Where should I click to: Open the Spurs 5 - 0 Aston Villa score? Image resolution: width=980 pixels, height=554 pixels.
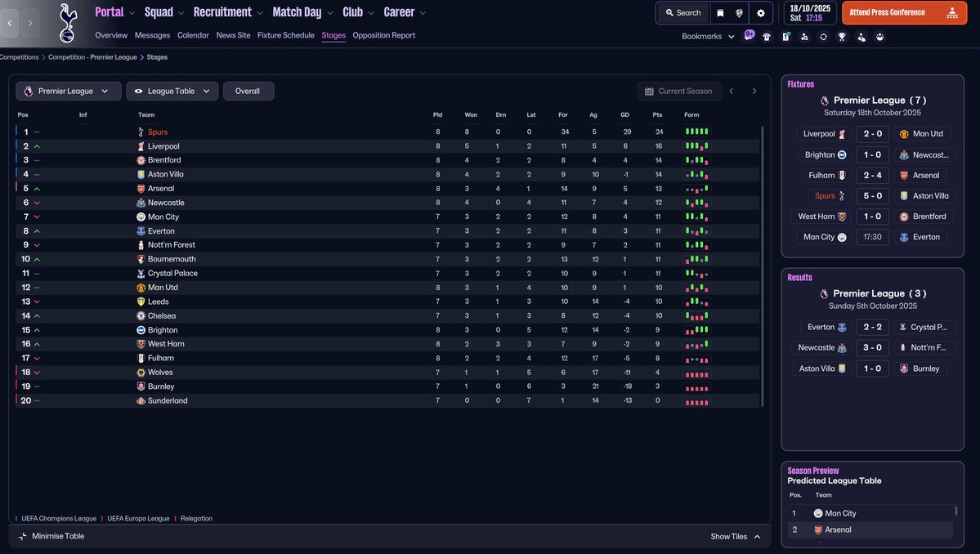coord(872,196)
